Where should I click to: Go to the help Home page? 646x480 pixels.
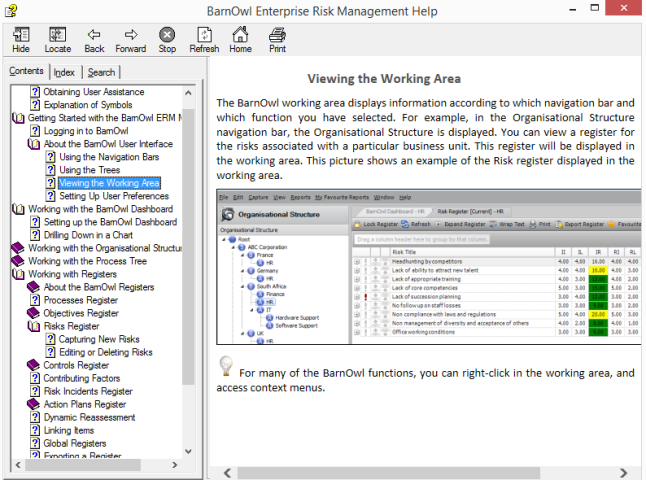pyautogui.click(x=240, y=35)
